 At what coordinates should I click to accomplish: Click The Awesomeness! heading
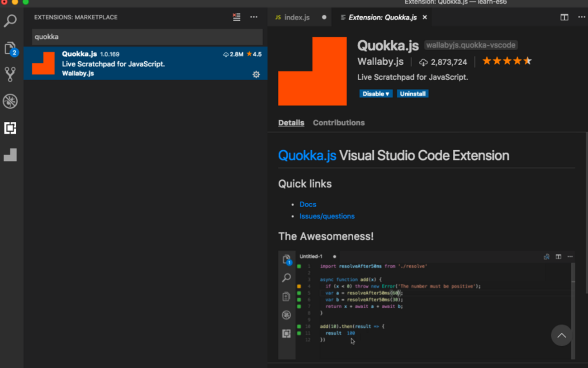point(326,236)
